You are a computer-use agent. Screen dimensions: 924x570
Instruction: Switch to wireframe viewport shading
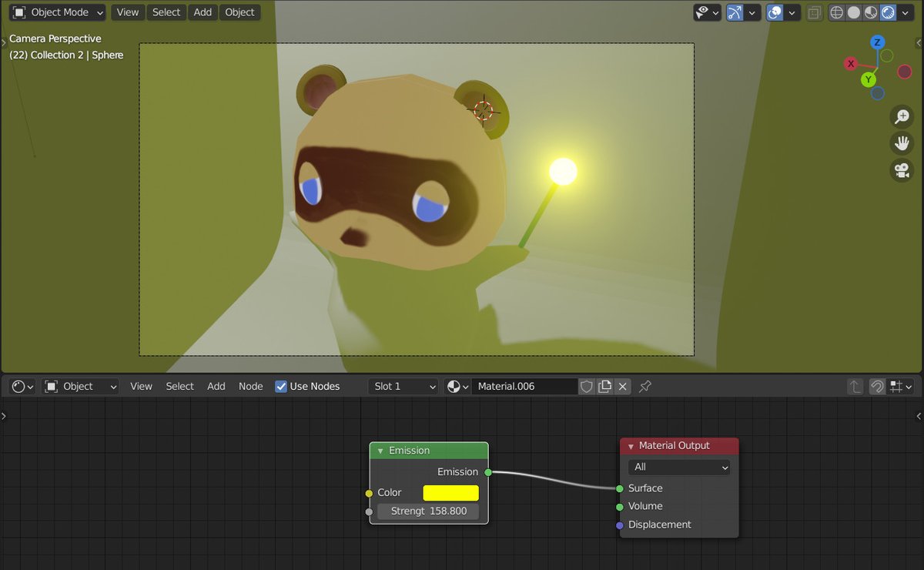tap(837, 12)
